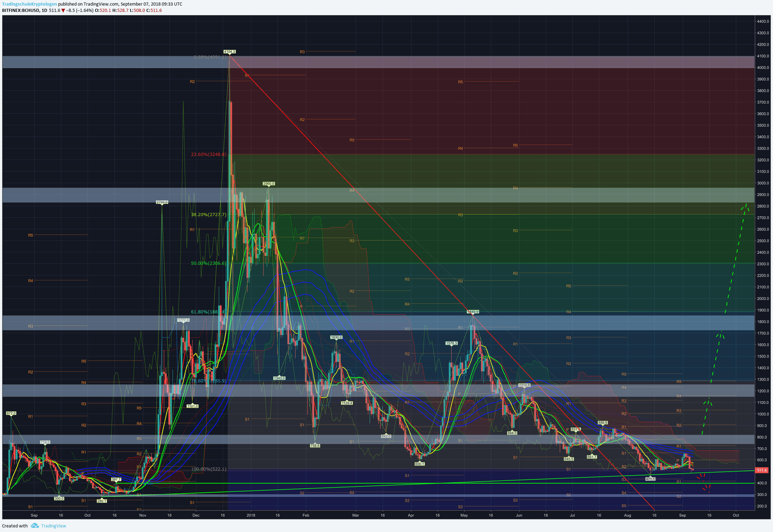Click the 600.1 April low marker
The height and width of the screenshot is (532, 773).
point(419,464)
